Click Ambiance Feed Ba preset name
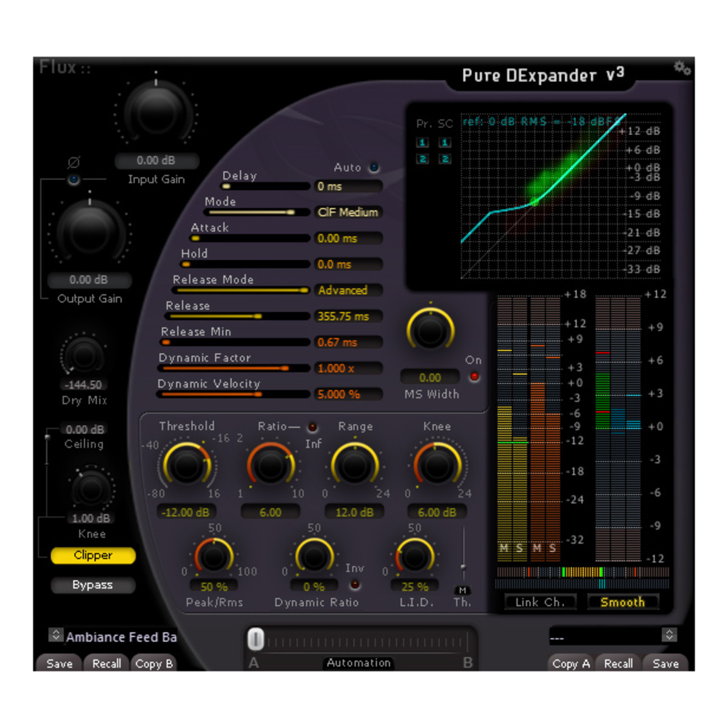This screenshot has height=728, width=728. pos(121,637)
